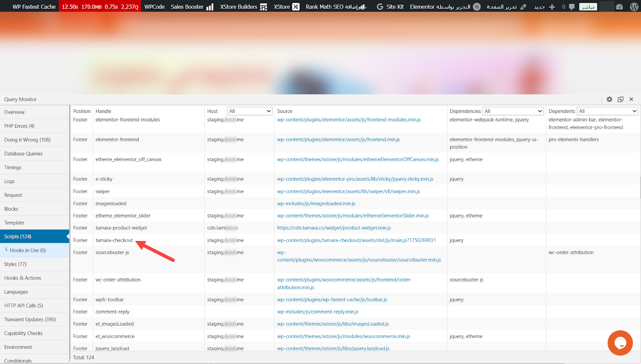The height and width of the screenshot is (364, 641).
Task: Open the Host filter dropdown
Action: 250,111
